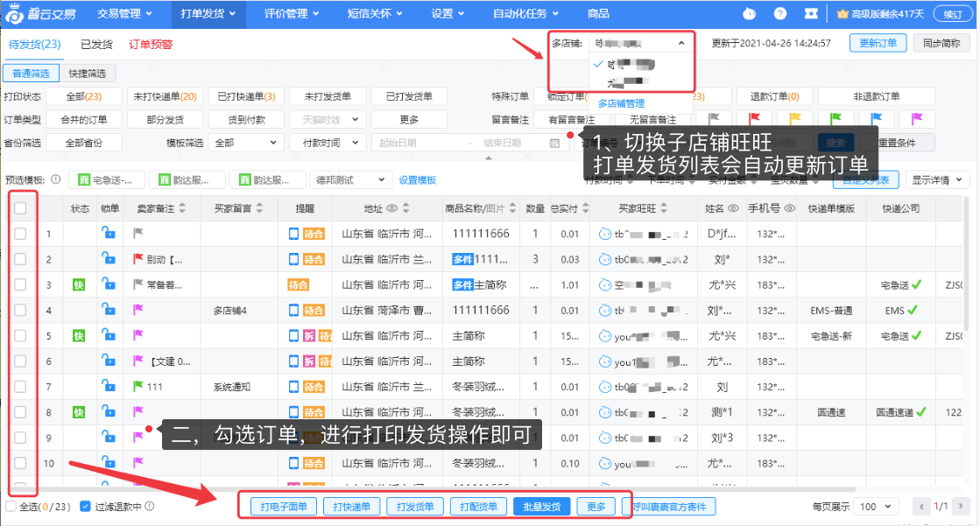Click the info icon beside 预选模板
Viewport: 980px width, 526px height.
[x=56, y=180]
